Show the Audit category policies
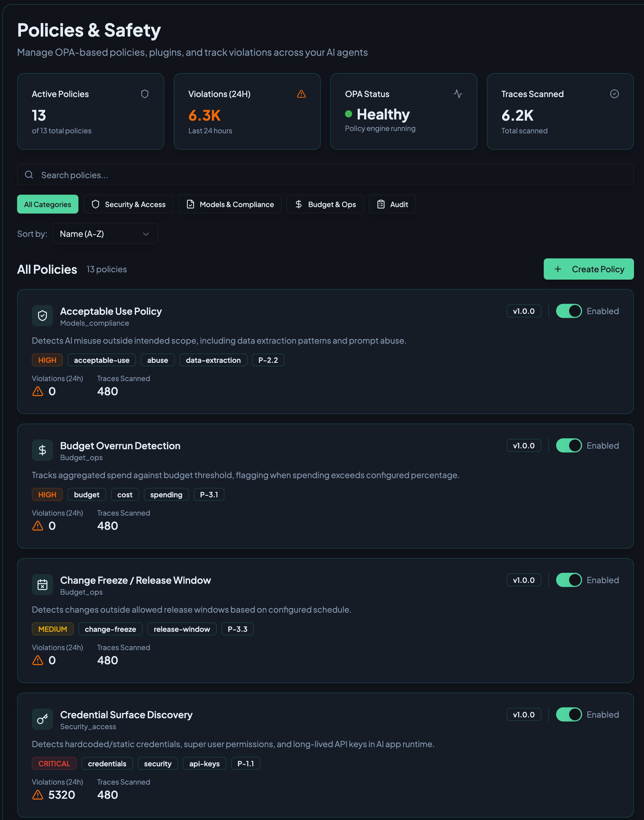The height and width of the screenshot is (820, 644). [392, 204]
